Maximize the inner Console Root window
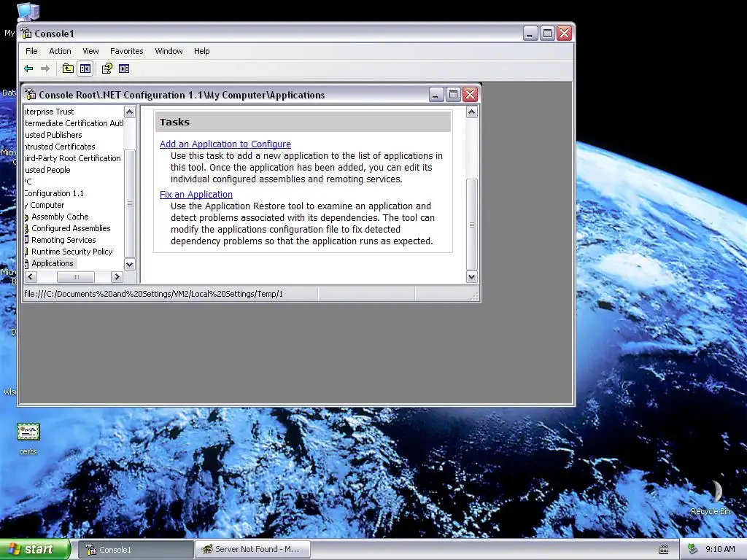The width and height of the screenshot is (747, 560). coord(453,94)
